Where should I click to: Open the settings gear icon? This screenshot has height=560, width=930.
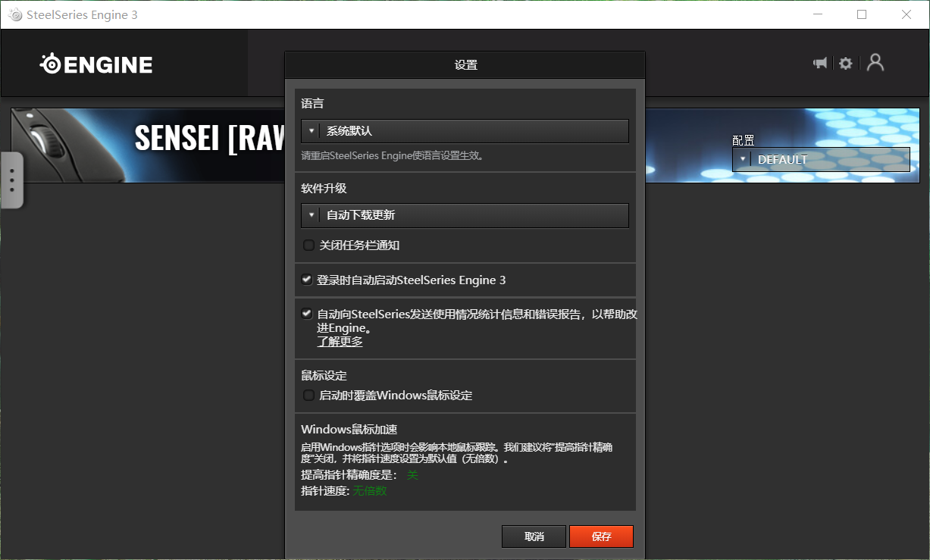[x=846, y=63]
